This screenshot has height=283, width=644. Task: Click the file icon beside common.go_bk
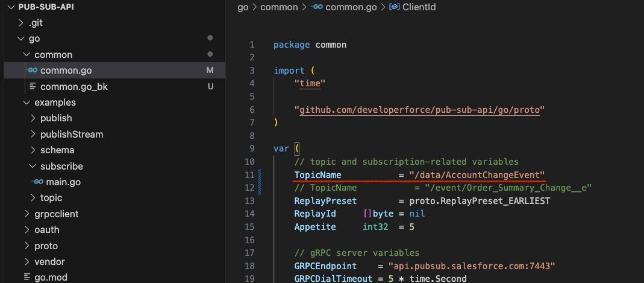[x=33, y=87]
